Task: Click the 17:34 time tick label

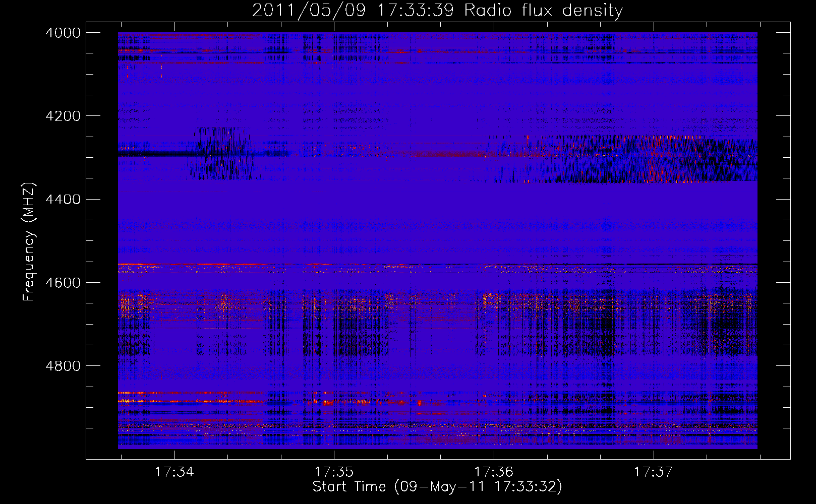Action: (174, 472)
